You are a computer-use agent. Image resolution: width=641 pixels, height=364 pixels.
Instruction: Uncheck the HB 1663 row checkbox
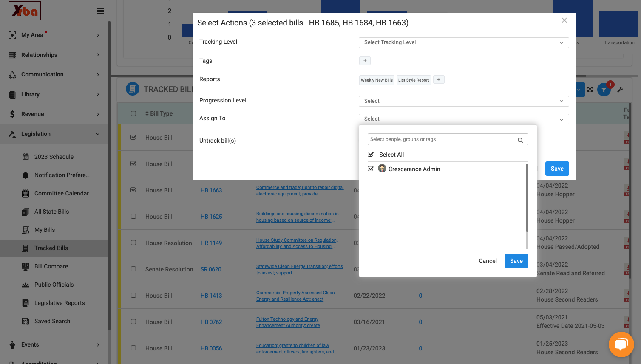[x=133, y=190]
